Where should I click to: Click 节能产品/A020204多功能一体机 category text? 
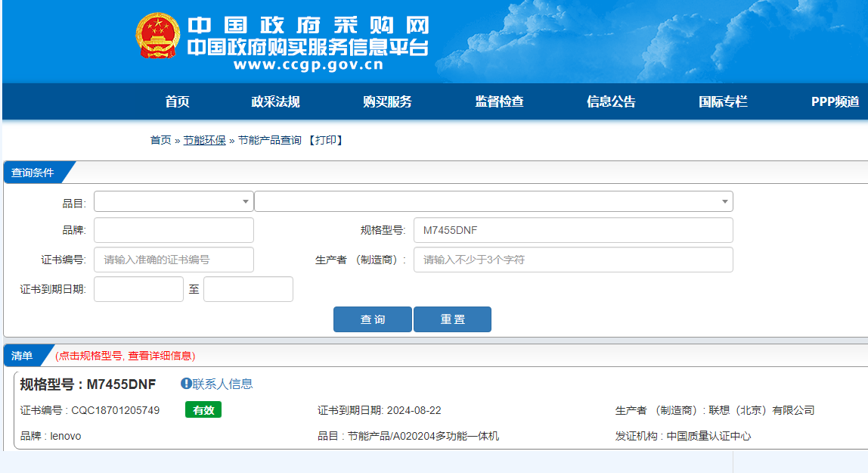(x=423, y=436)
